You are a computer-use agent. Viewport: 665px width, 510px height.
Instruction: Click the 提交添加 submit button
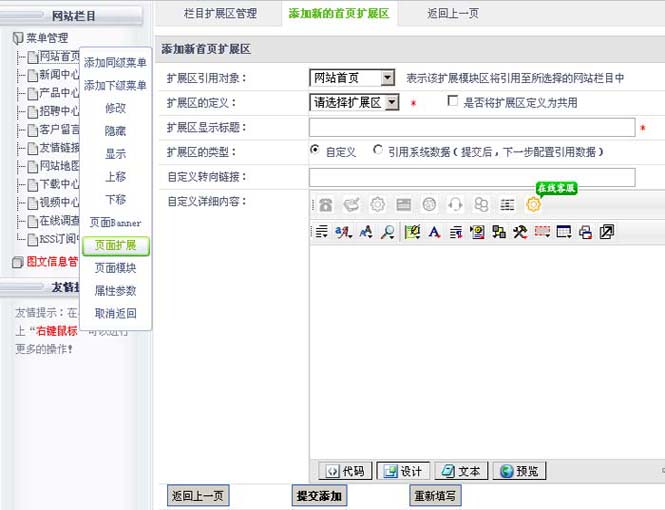tap(318, 496)
